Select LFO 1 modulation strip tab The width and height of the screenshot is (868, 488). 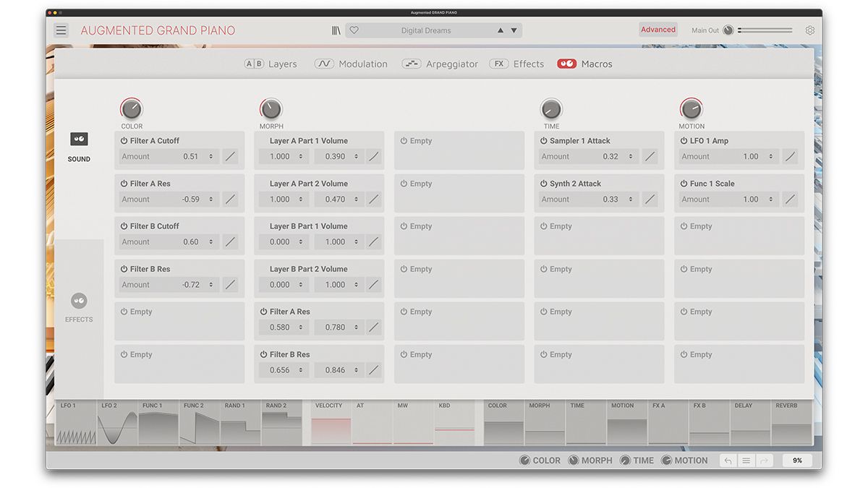(x=77, y=423)
